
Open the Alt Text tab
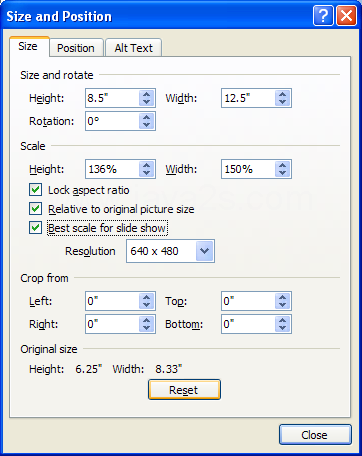[133, 48]
